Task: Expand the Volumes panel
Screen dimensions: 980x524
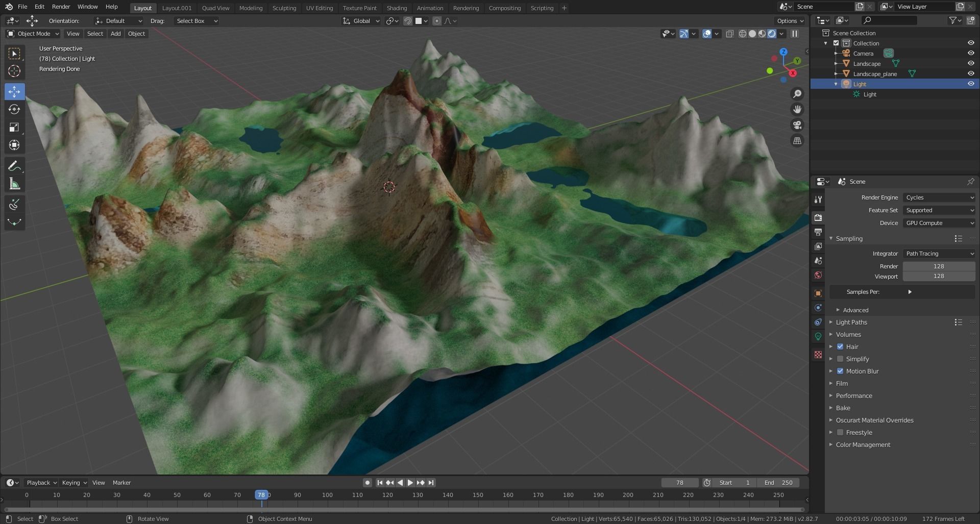Action: 848,335
